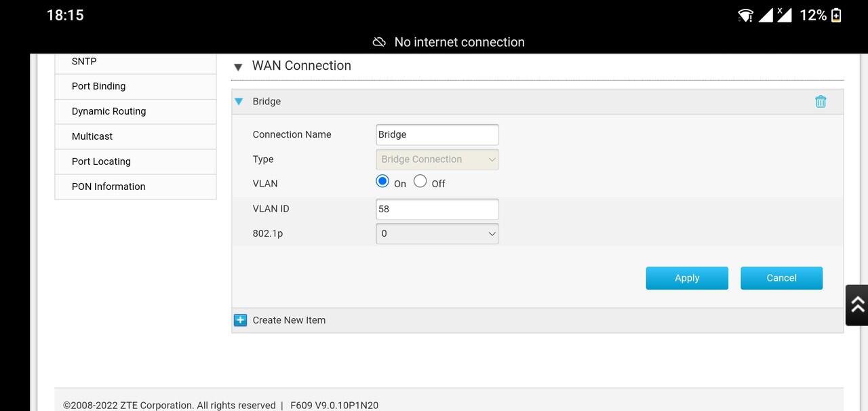Screen dimensions: 868x411
Task: Tap the mobile signal strength icon
Action: (766, 15)
